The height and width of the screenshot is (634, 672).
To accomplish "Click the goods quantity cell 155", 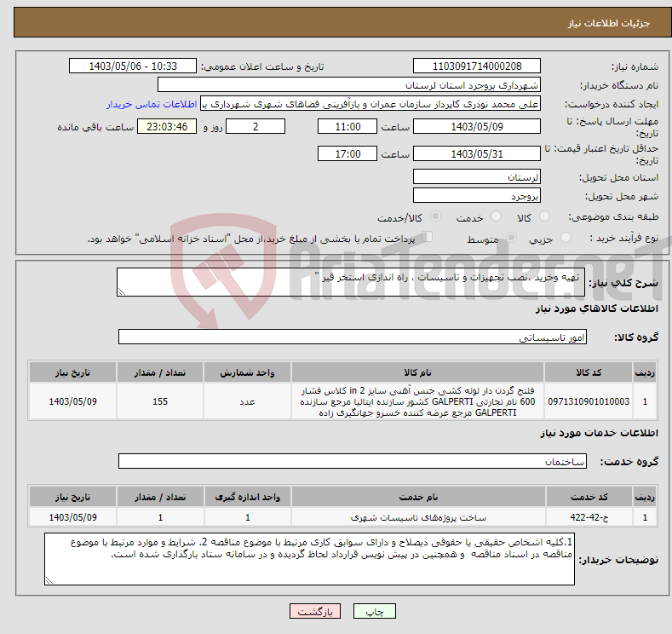I will [160, 401].
